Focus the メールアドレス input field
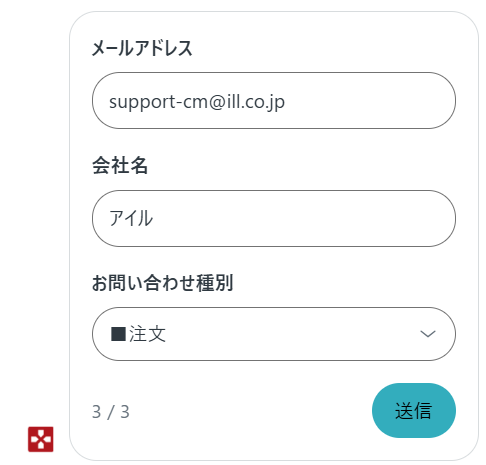 tap(274, 100)
